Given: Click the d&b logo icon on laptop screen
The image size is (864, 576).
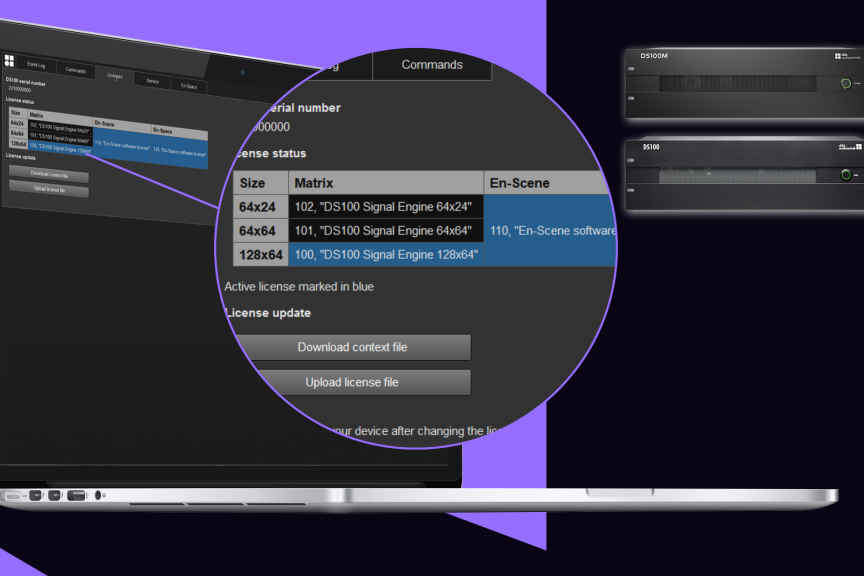Looking at the screenshot, I should coord(9,60).
